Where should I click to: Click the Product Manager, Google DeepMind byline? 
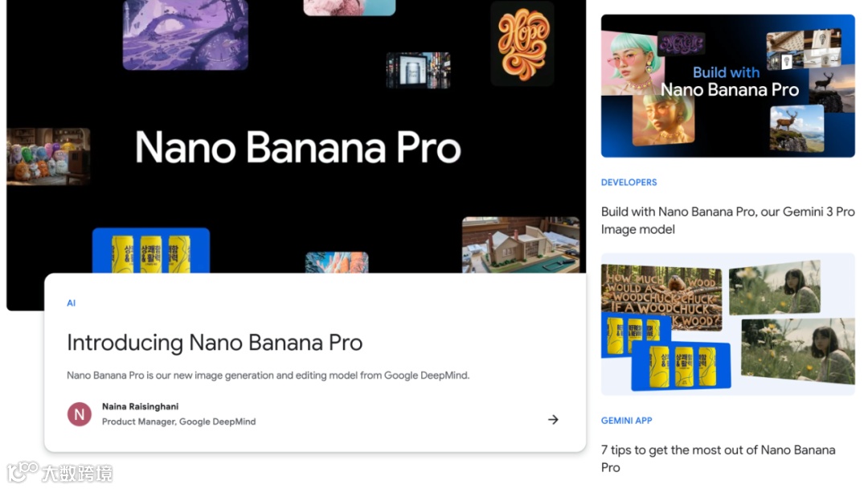click(x=178, y=421)
